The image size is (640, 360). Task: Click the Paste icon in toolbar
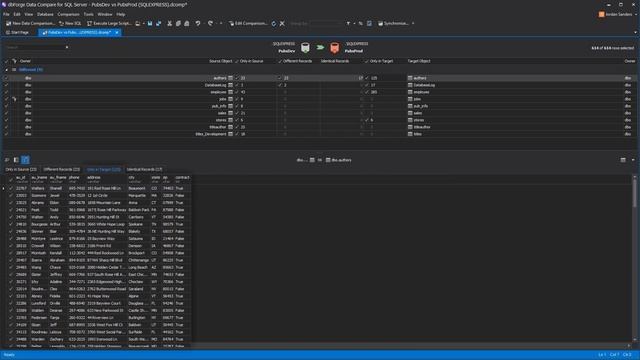click(x=187, y=24)
